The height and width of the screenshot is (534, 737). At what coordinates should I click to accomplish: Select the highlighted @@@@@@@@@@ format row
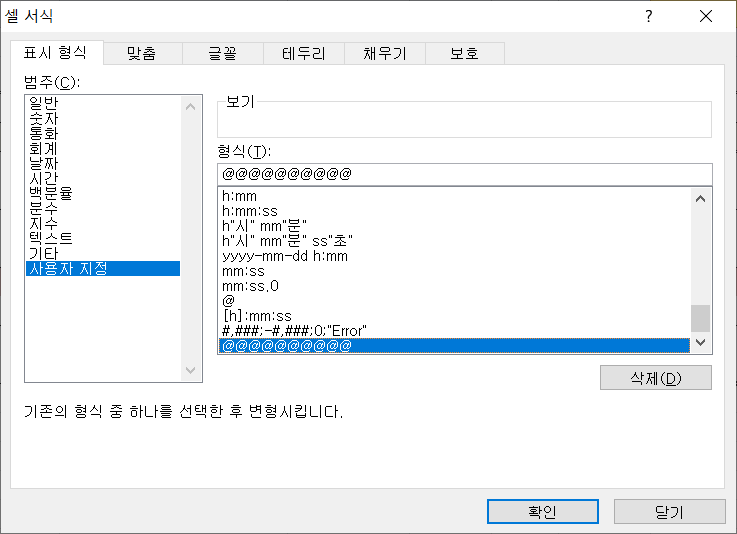pyautogui.click(x=455, y=346)
